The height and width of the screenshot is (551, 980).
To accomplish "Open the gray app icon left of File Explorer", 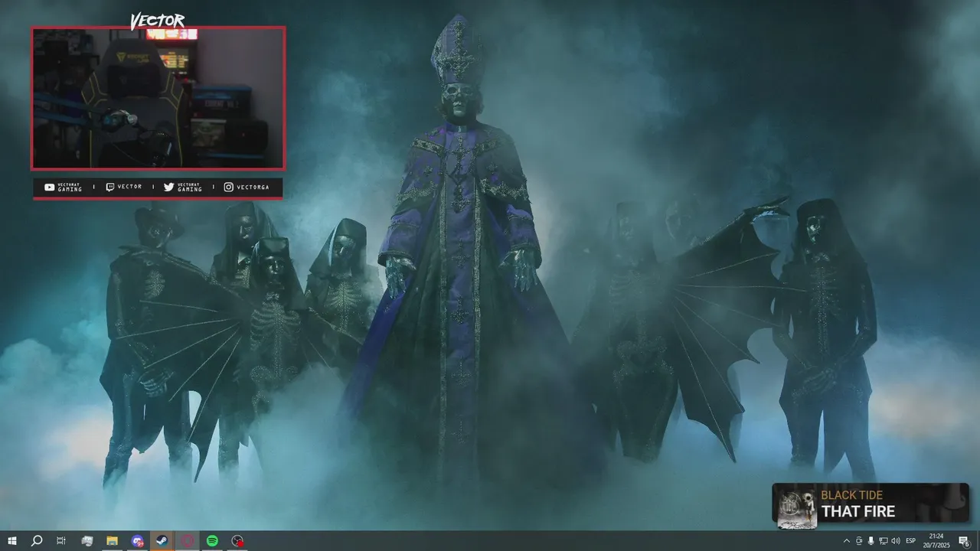I will [87, 541].
